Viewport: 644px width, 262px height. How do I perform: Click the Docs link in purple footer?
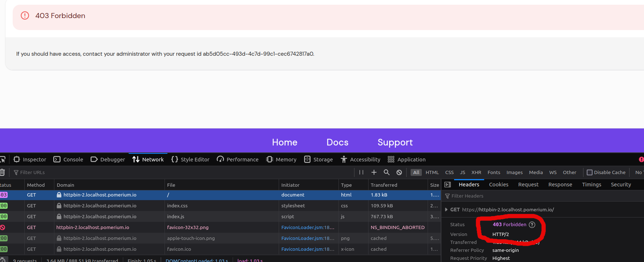337,142
